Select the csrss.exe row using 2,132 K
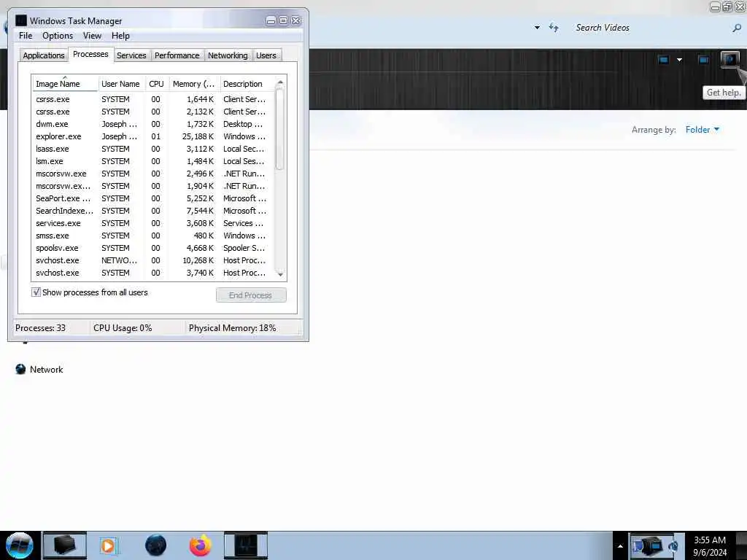 click(x=153, y=112)
